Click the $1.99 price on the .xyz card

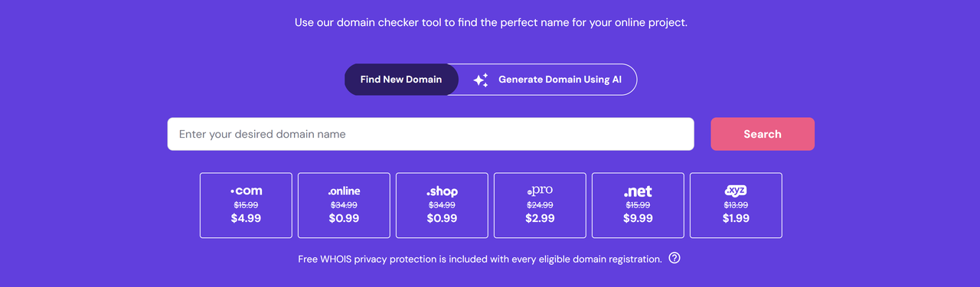click(x=736, y=218)
